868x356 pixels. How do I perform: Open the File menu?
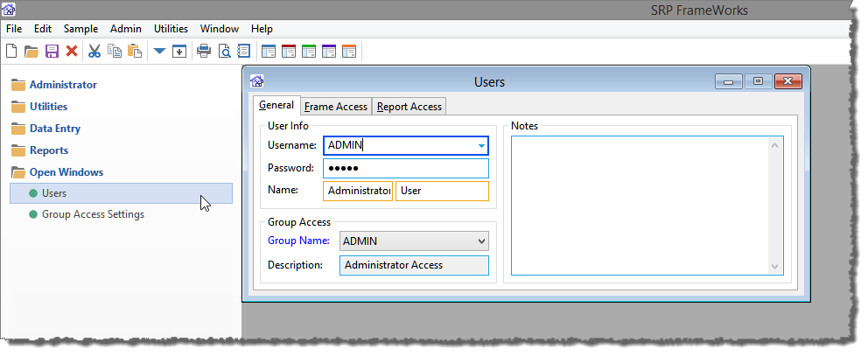tap(14, 29)
